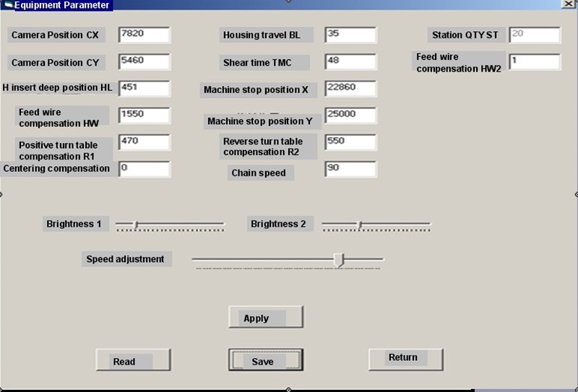Viewport: 578px width, 392px height.
Task: Click the Positive turn table compensation R1 field
Action: 144,143
